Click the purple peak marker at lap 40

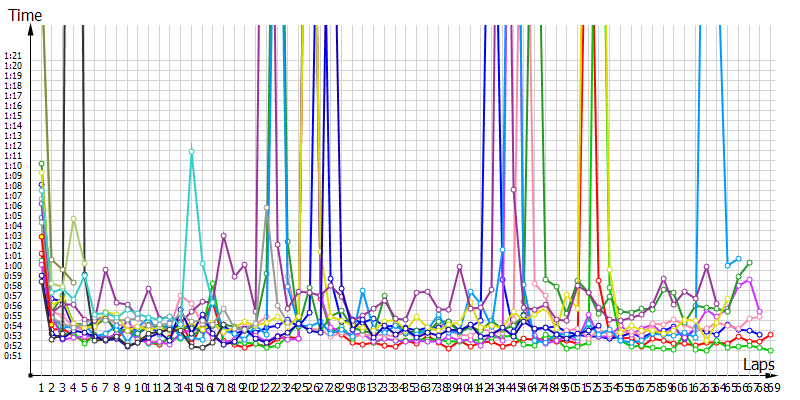click(x=459, y=267)
